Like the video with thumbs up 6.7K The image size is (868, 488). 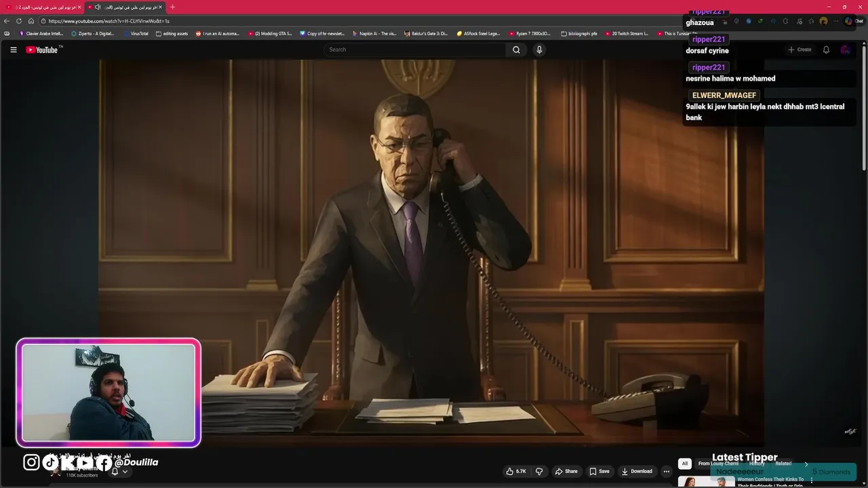click(x=516, y=471)
